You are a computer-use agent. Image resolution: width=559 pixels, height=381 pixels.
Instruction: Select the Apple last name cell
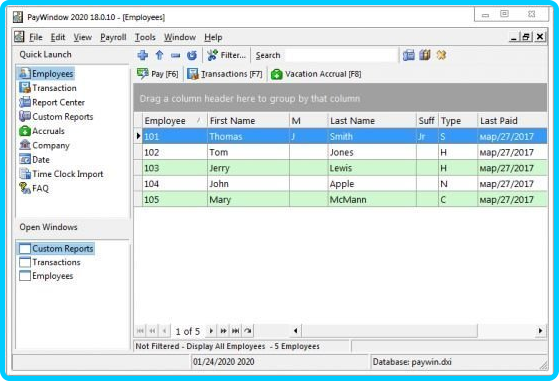pyautogui.click(x=372, y=184)
